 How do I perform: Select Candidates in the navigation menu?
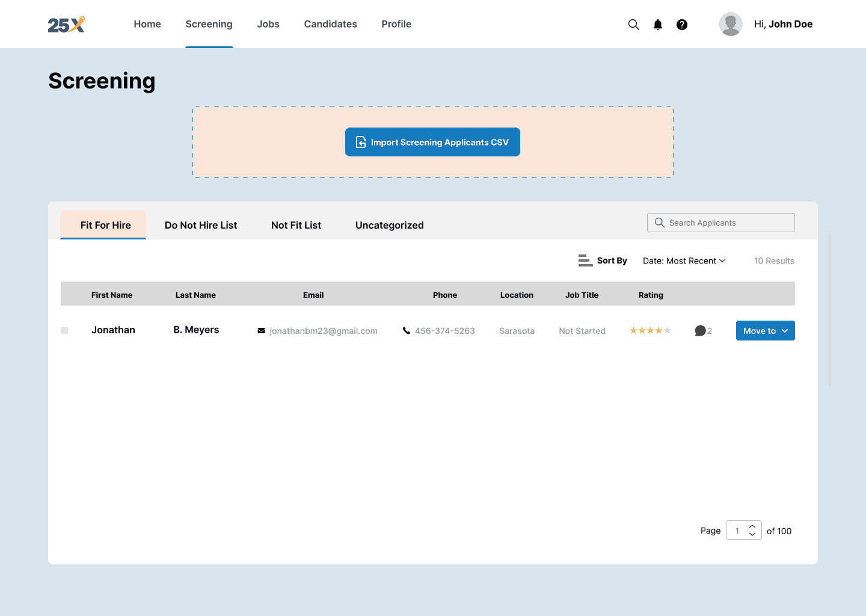pos(330,24)
